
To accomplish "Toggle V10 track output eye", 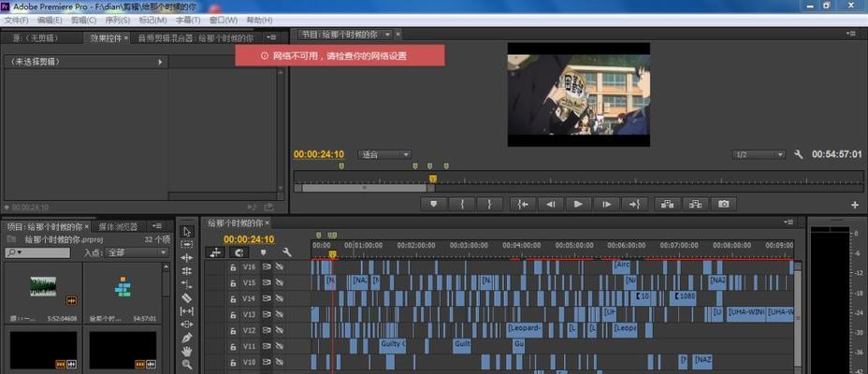I will point(279,363).
